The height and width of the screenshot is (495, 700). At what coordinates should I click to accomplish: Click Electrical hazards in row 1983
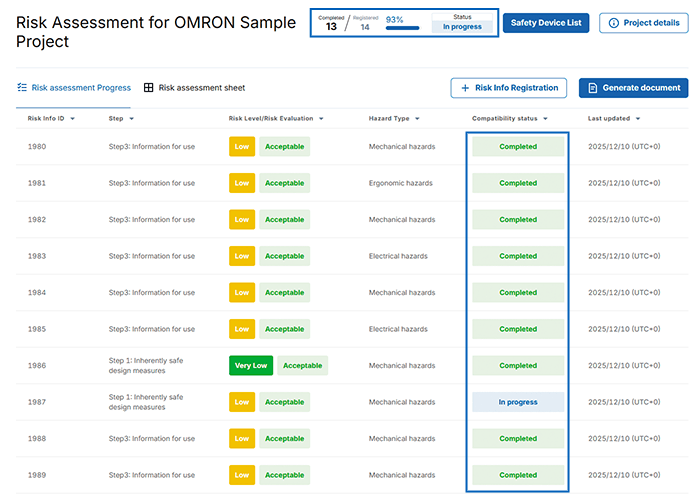[398, 256]
